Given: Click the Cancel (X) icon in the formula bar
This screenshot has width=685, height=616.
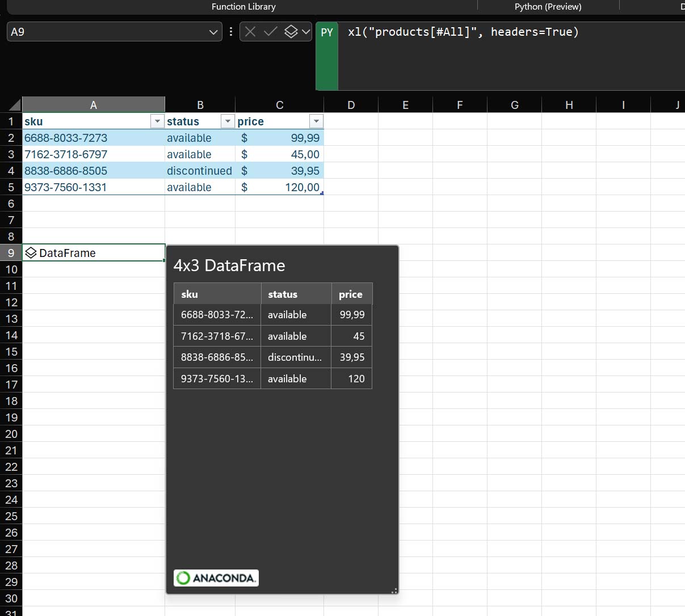Looking at the screenshot, I should click(x=250, y=32).
